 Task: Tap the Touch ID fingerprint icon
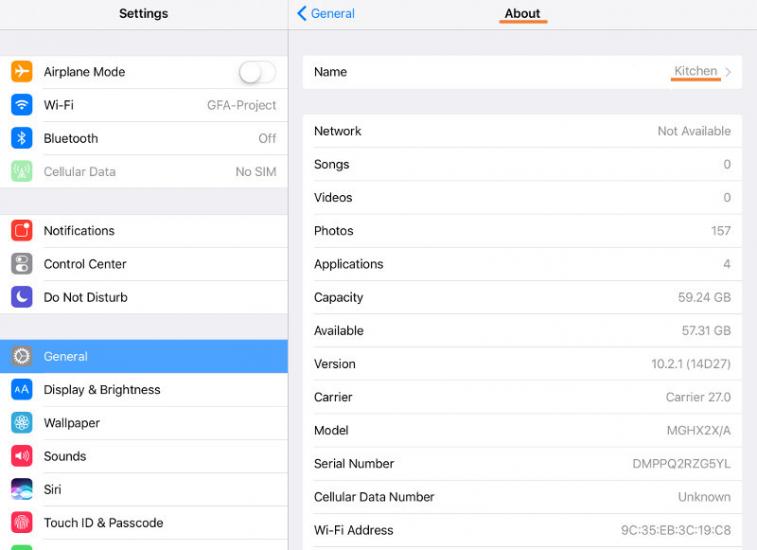point(22,522)
